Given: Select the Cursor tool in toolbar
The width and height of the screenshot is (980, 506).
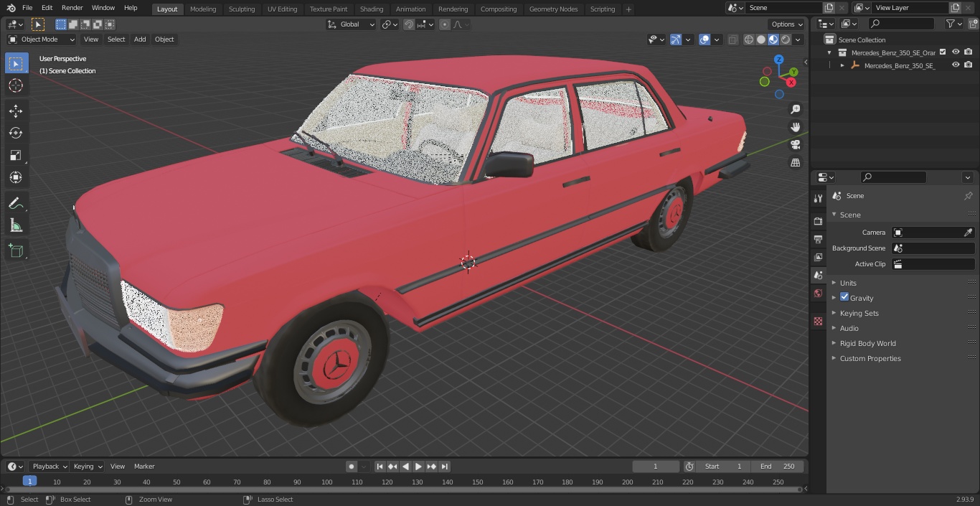Looking at the screenshot, I should point(16,85).
